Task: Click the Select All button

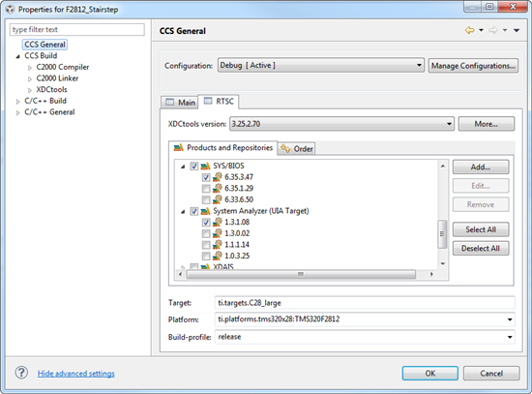Action: [481, 229]
